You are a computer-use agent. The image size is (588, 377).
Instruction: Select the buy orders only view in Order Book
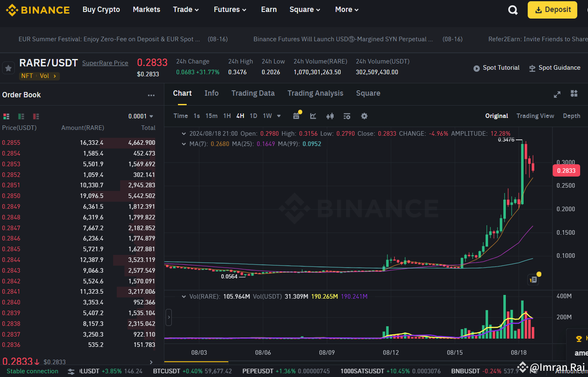21,116
